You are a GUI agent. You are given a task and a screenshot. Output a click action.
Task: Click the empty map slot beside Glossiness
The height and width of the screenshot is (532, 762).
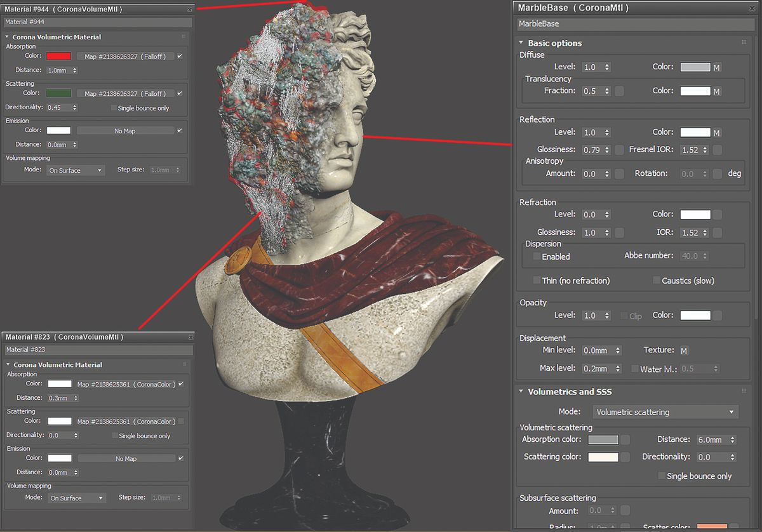(619, 150)
